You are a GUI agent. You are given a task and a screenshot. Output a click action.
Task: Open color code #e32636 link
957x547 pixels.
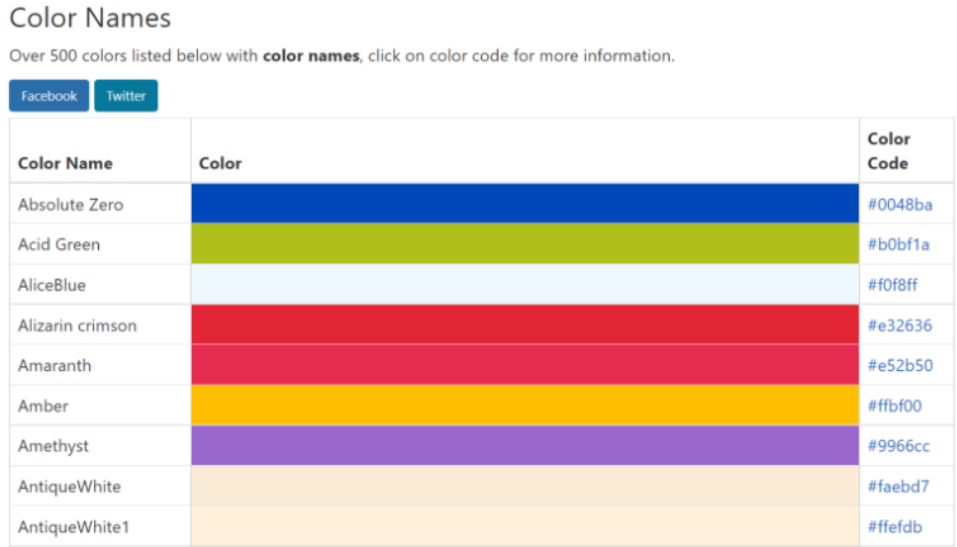click(x=900, y=325)
